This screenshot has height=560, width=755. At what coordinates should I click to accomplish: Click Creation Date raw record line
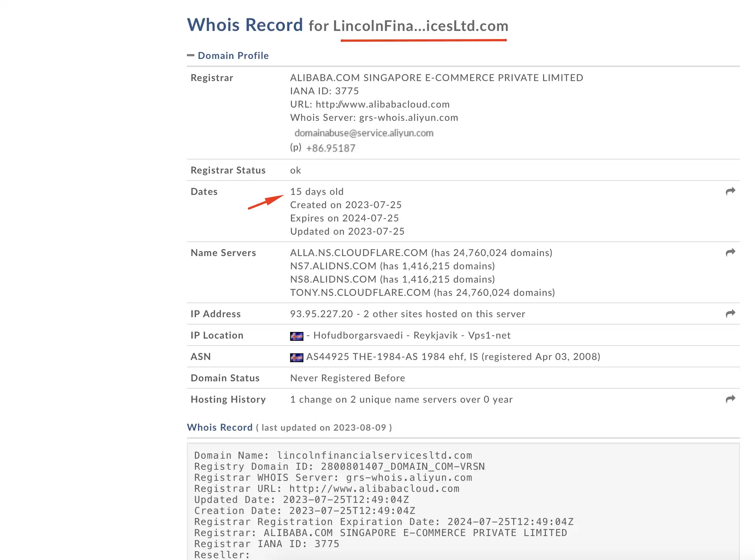(305, 511)
